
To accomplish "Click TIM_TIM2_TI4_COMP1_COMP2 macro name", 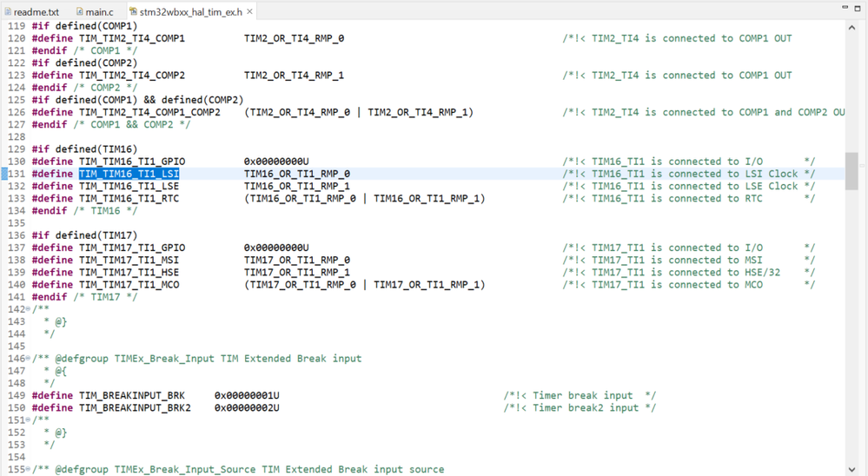I will 149,112.
